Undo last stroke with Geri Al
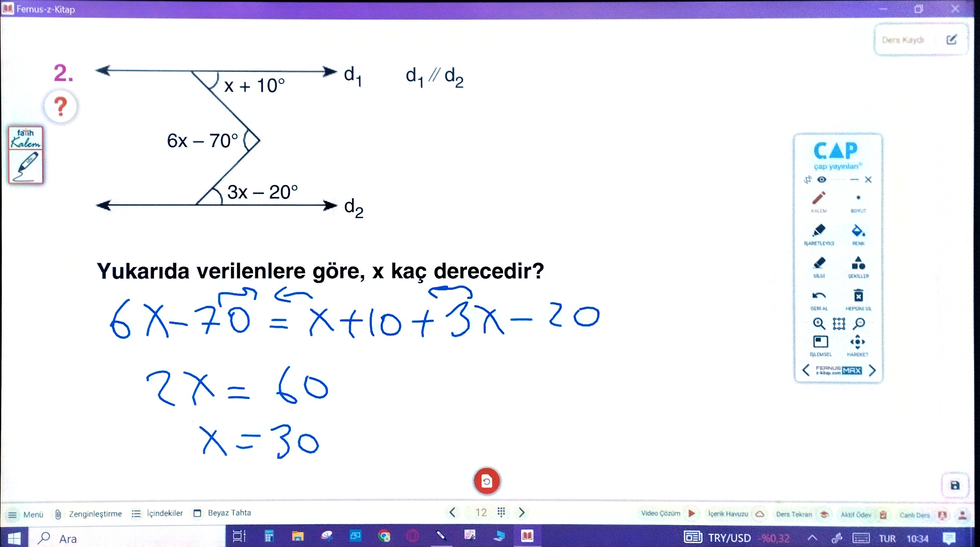 [x=819, y=296]
